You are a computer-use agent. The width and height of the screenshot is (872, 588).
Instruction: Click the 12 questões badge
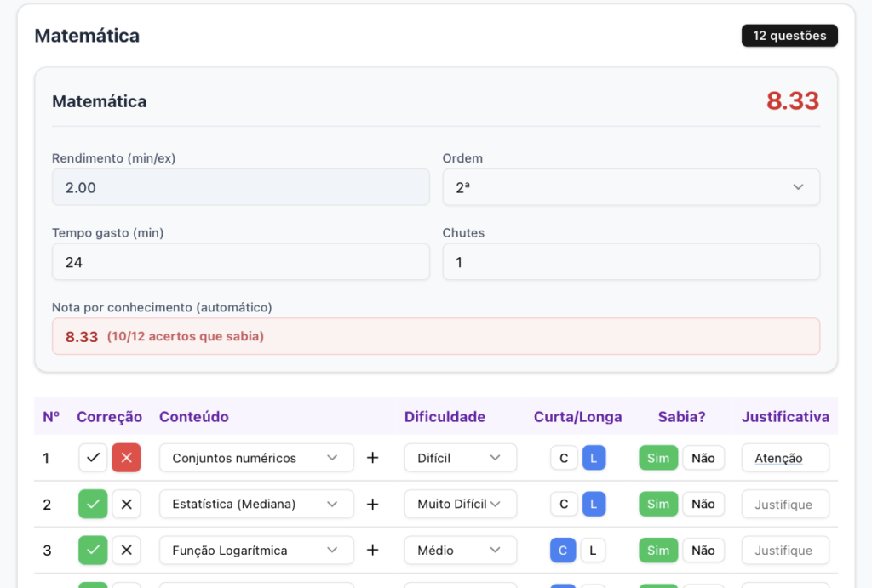[789, 36]
